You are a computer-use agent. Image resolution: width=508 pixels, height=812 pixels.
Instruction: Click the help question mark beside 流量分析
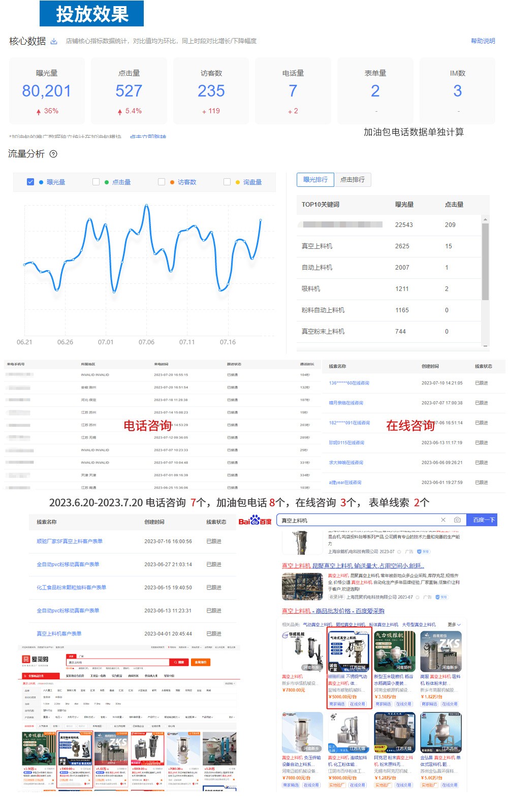(53, 154)
